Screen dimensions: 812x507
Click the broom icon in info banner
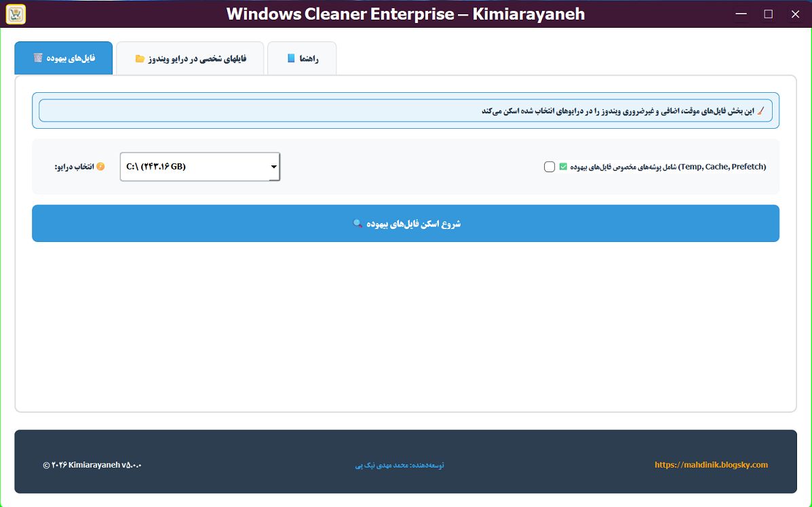pos(760,110)
